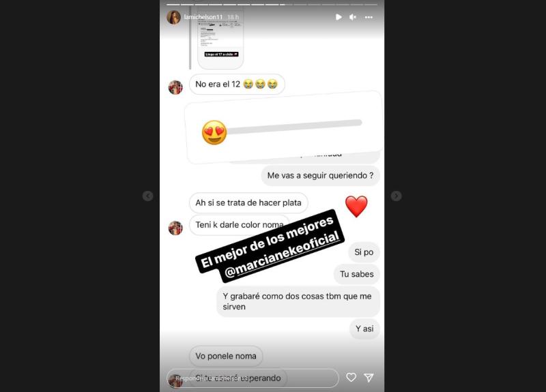
Task: Like the story with heart icon
Action: [x=351, y=377]
